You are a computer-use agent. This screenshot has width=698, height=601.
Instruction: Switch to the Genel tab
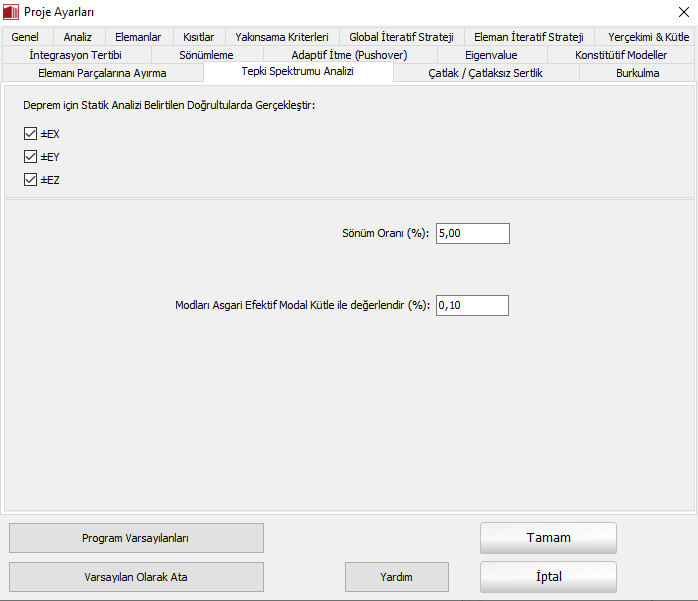[x=25, y=37]
